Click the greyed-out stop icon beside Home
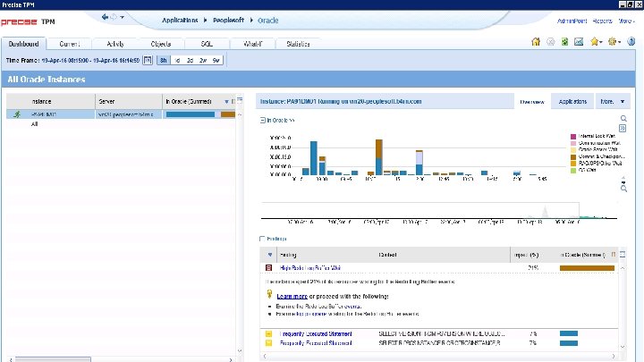 coord(551,42)
